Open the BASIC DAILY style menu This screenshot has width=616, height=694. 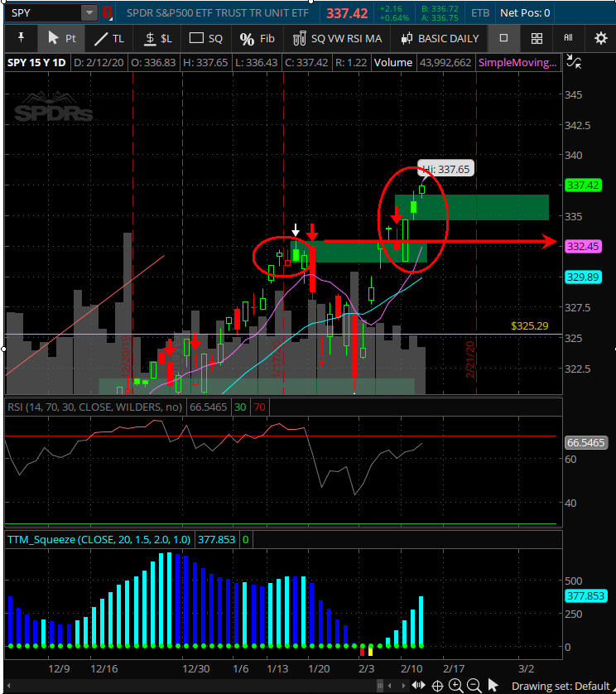(440, 38)
